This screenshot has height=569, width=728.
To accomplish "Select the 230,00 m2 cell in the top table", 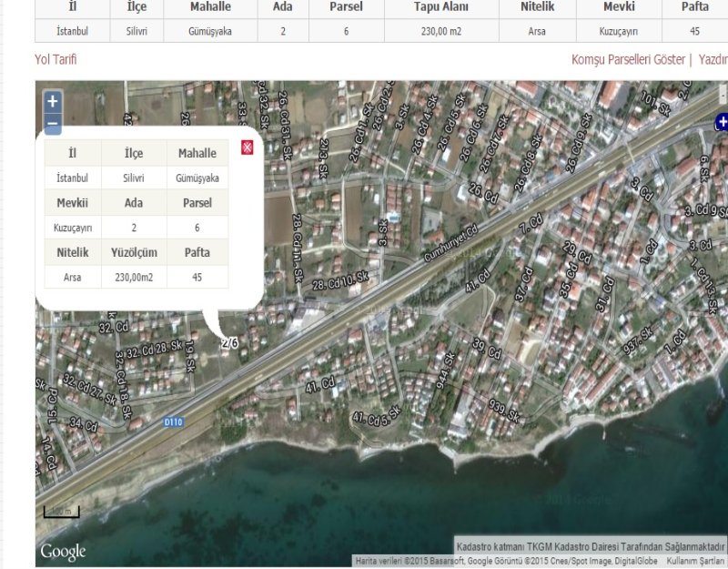I will pos(440,31).
